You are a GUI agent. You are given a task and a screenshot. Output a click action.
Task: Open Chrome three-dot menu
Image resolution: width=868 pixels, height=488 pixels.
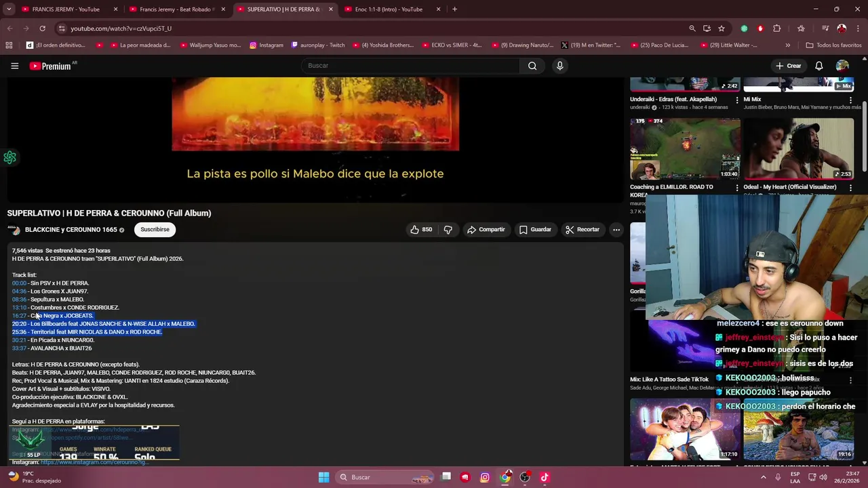[858, 28]
